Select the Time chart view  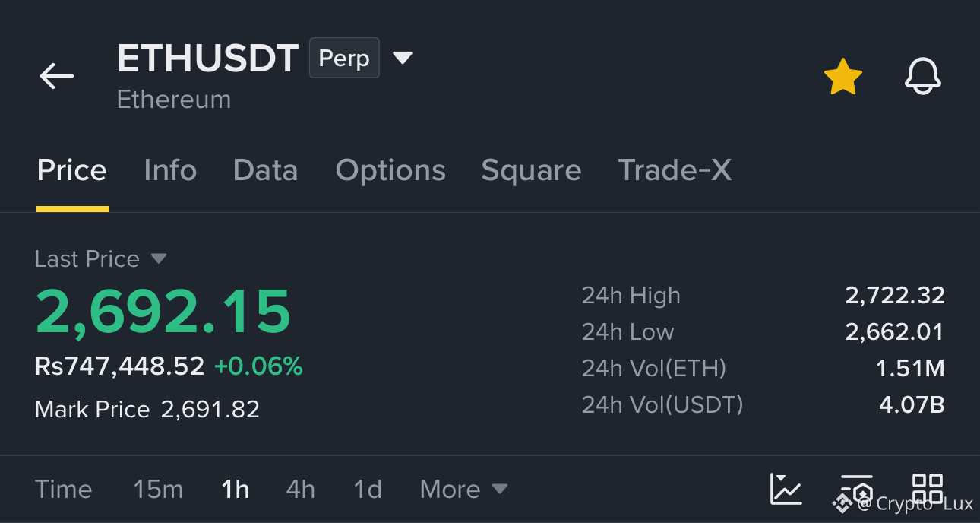[x=63, y=489]
